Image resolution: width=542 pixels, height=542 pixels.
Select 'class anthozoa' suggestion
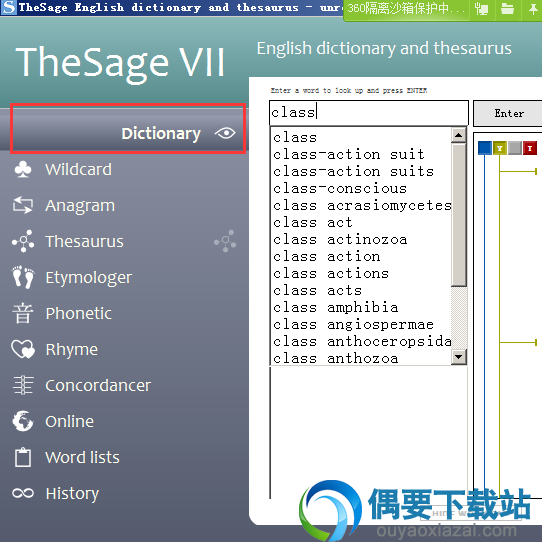click(361, 358)
